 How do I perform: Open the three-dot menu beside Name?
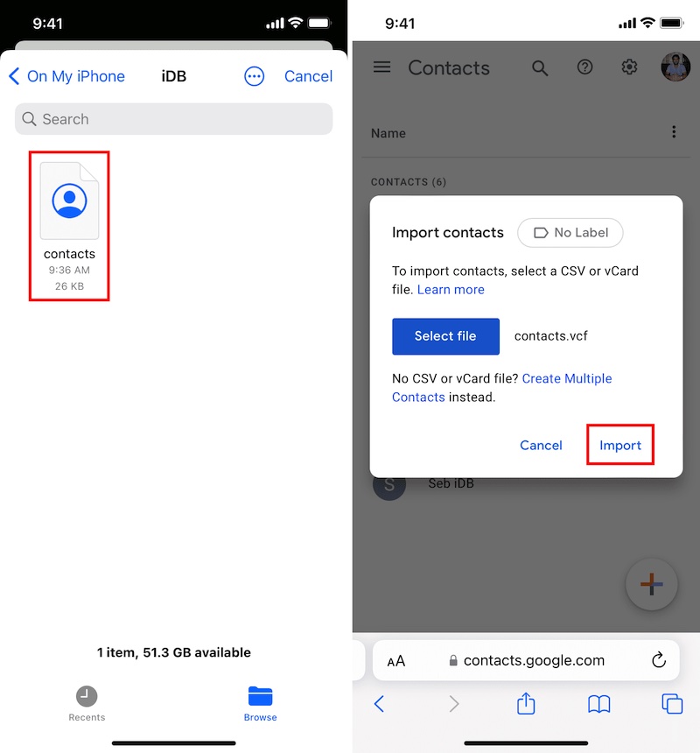click(x=674, y=132)
